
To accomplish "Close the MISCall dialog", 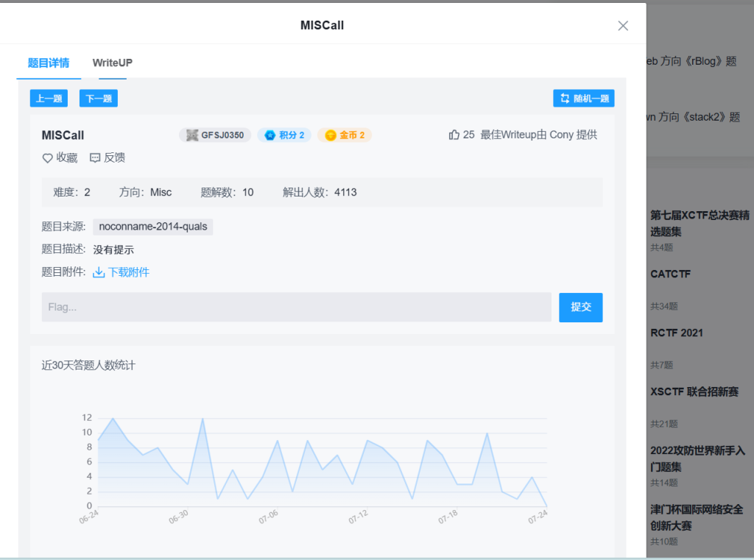I will [623, 26].
